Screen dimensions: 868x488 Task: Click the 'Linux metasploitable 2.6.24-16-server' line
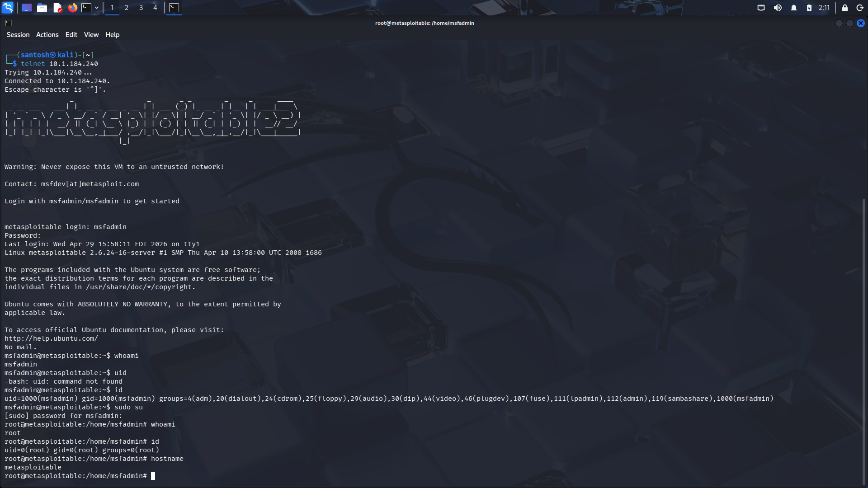point(163,253)
